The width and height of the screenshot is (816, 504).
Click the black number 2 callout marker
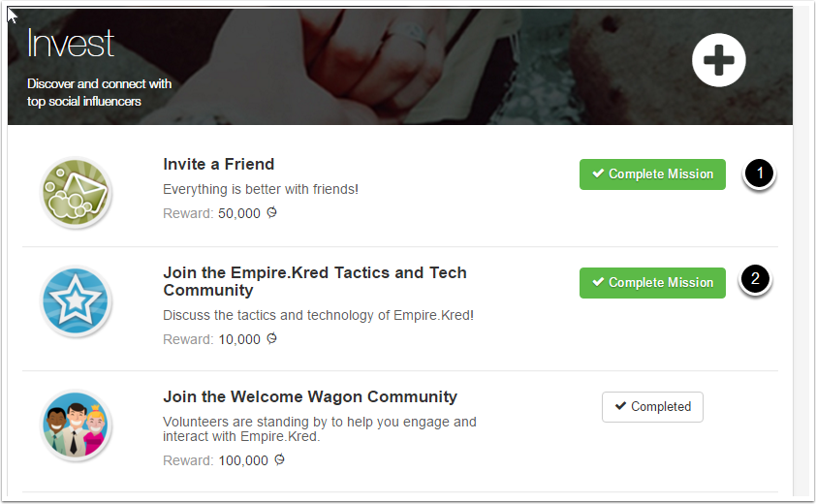[756, 279]
